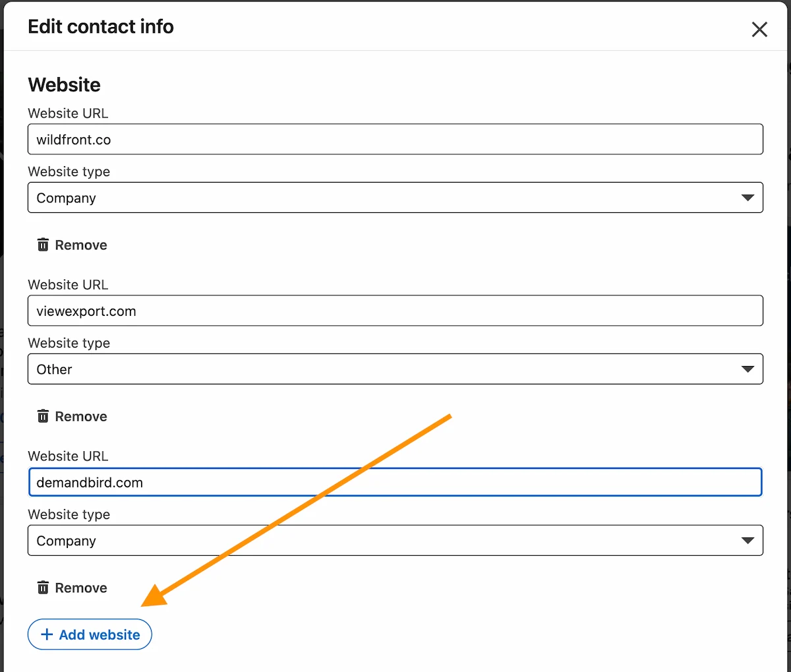Click the chevron on the Other website type selector
This screenshot has height=672, width=791.
click(x=748, y=369)
